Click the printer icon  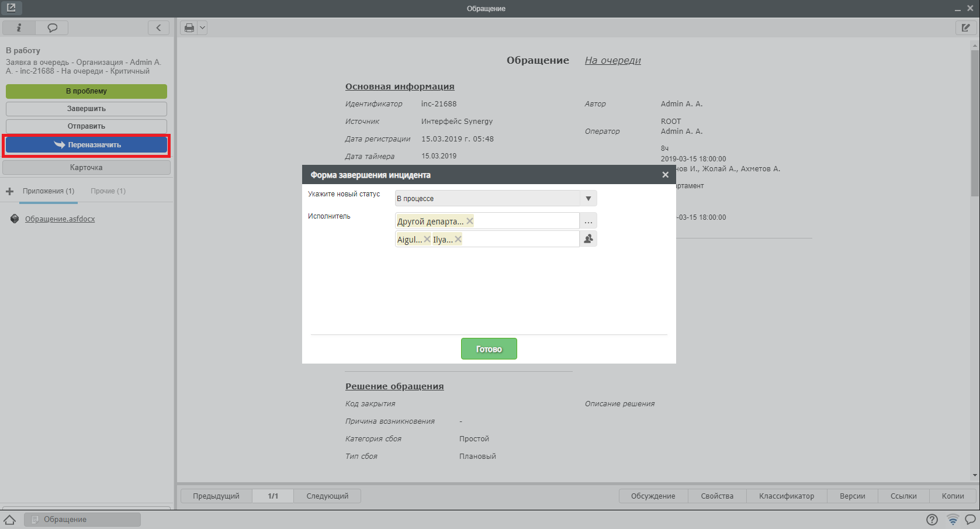coord(189,27)
